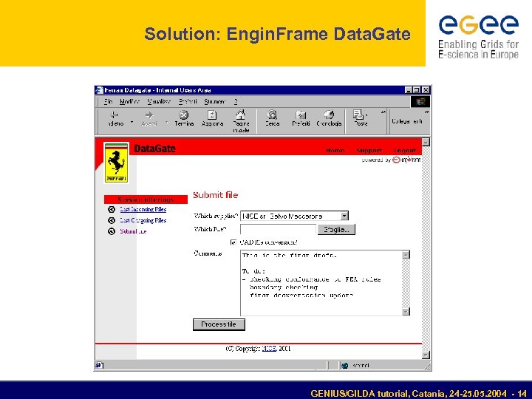Screen dimensions: 532x399
Task: Open the File menu
Action: pyautogui.click(x=108, y=101)
